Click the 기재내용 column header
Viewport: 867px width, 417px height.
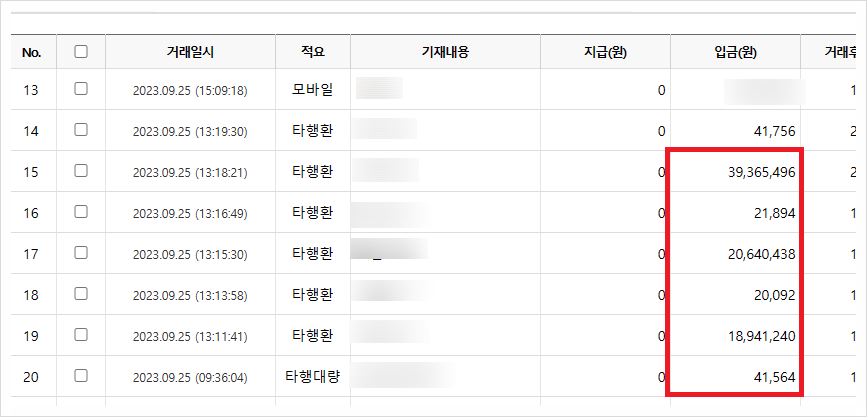445,52
